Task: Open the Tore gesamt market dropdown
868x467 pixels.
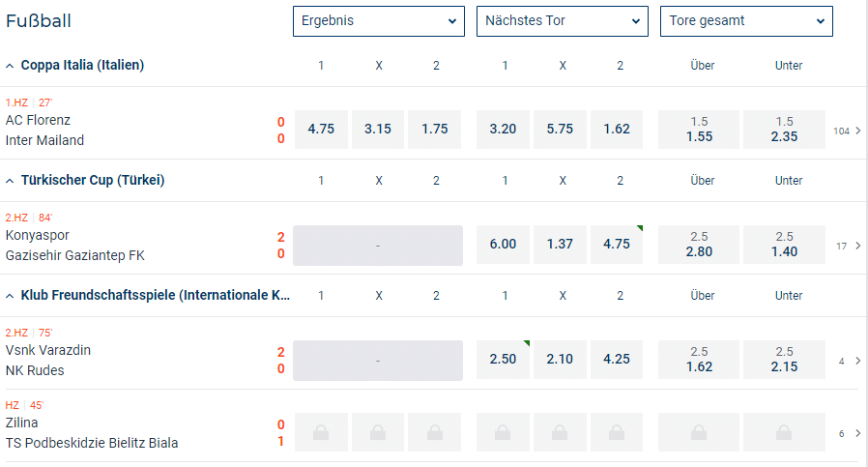Action: [x=745, y=20]
